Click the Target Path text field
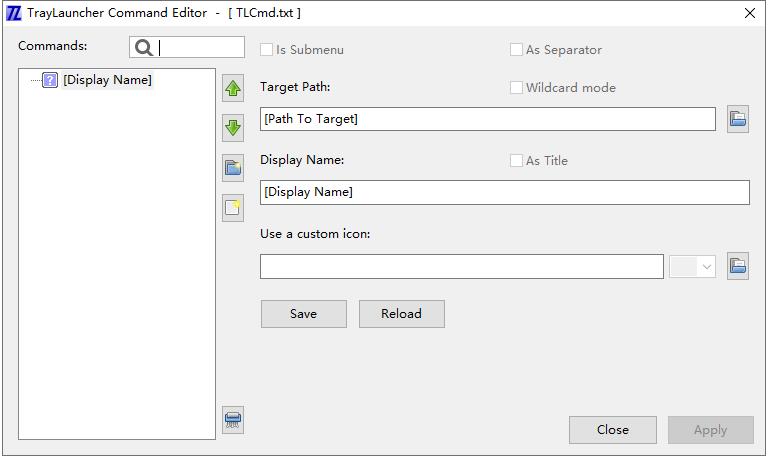 [x=487, y=119]
